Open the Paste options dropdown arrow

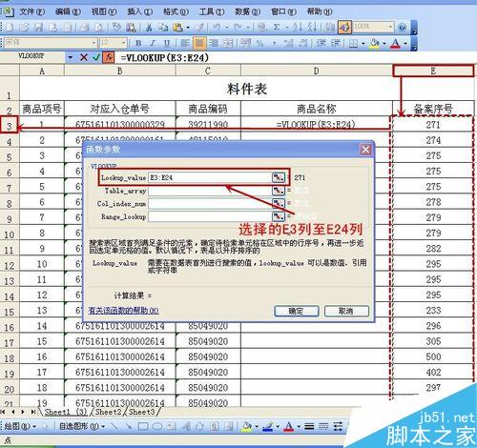tap(188, 28)
